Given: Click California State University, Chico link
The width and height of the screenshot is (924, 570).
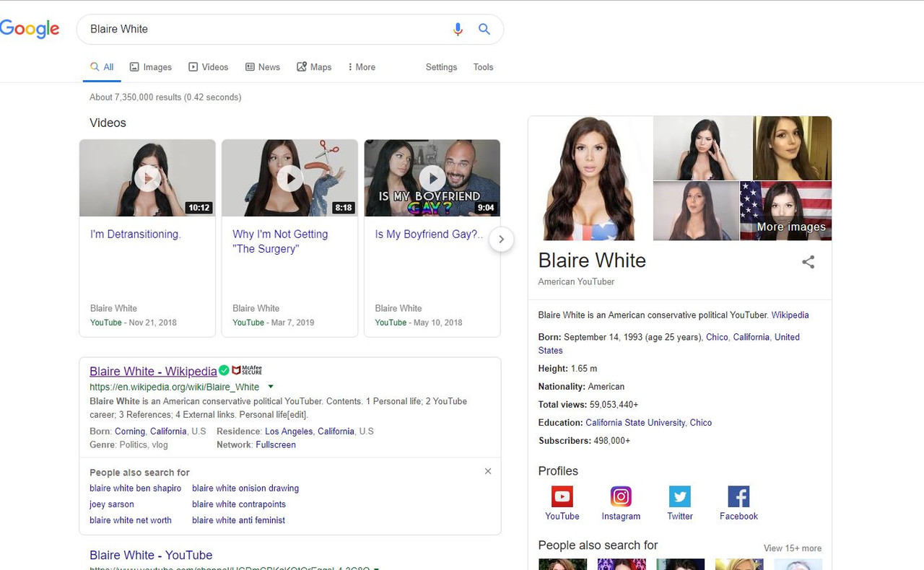Looking at the screenshot, I should pos(648,423).
